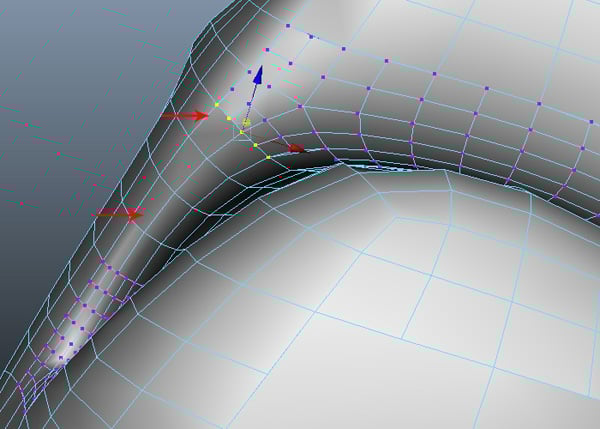Screen dimensions: 600x429
Task: Grab the blue axis arrow of the manipulator
Action: pyautogui.click(x=258, y=75)
